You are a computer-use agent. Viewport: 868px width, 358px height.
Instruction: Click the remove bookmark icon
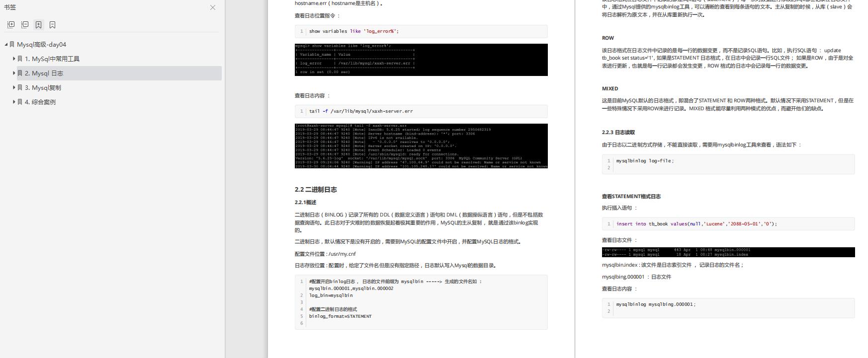tap(53, 25)
